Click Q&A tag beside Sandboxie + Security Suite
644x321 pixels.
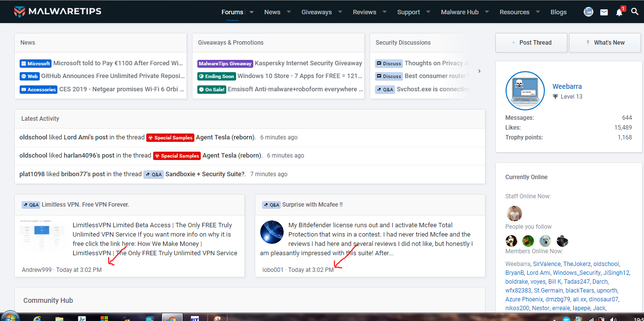click(154, 174)
